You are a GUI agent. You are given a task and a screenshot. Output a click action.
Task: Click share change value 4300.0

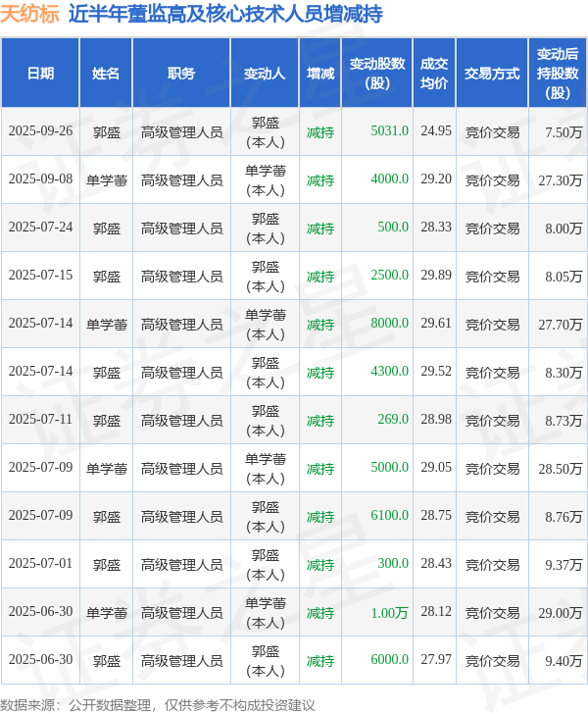(390, 371)
